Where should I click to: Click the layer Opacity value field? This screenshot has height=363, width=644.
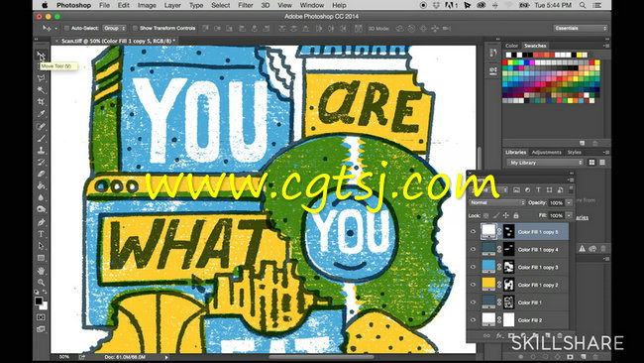pos(557,202)
